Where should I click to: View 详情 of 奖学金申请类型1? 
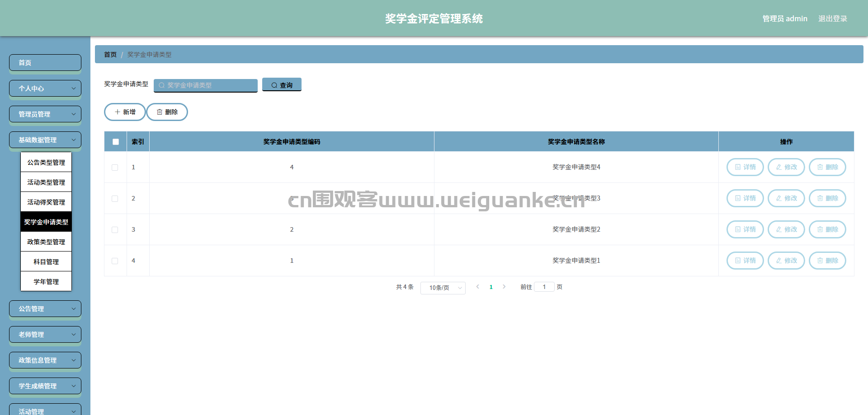coord(745,261)
